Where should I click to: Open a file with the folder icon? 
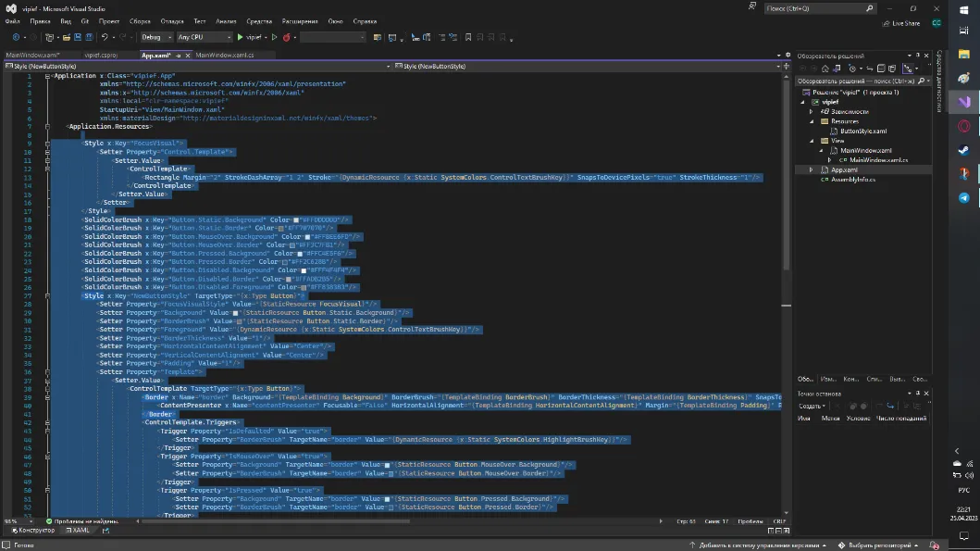[67, 38]
